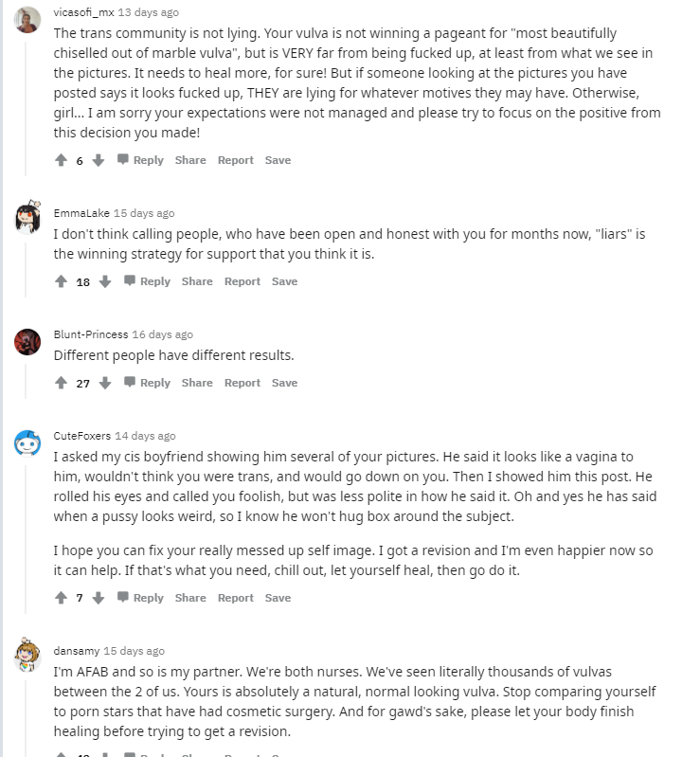Upvote EmmaLake's comment

[62, 282]
